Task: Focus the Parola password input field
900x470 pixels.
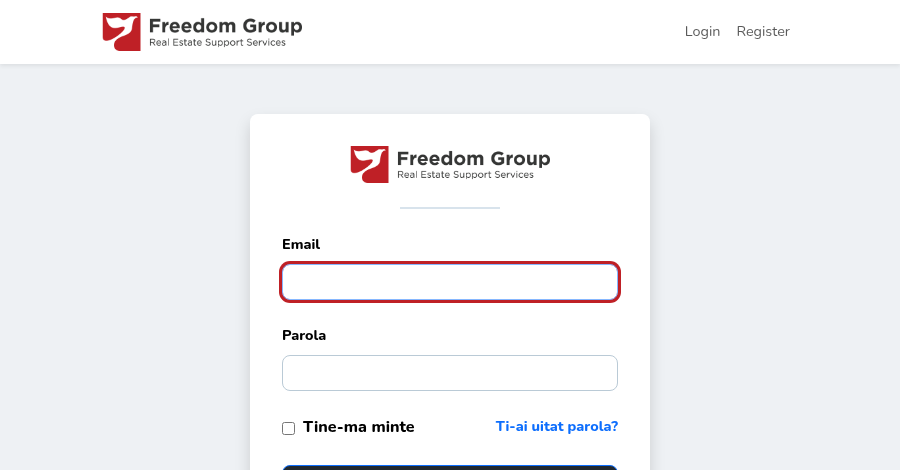Action: (450, 373)
